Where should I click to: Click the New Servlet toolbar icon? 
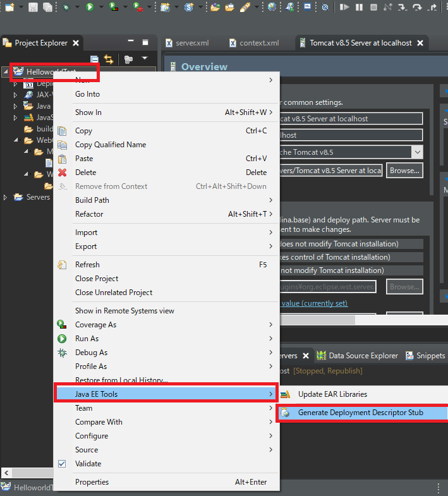click(189, 7)
